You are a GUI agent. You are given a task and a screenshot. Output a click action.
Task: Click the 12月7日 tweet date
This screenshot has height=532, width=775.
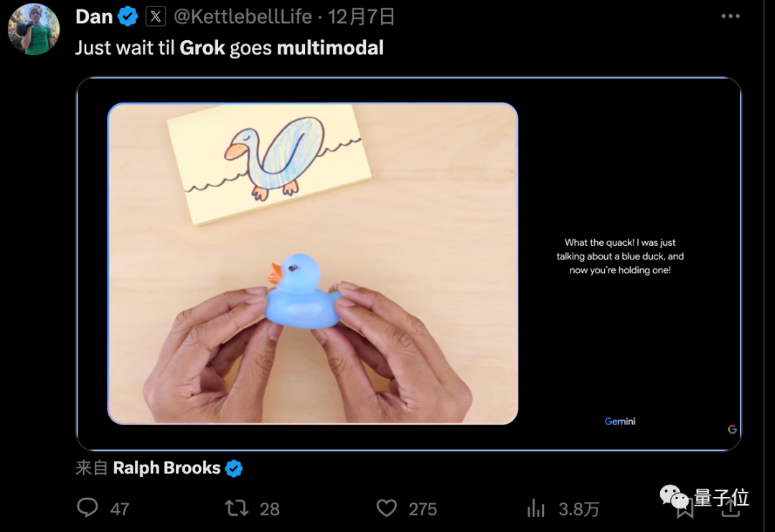tap(362, 16)
